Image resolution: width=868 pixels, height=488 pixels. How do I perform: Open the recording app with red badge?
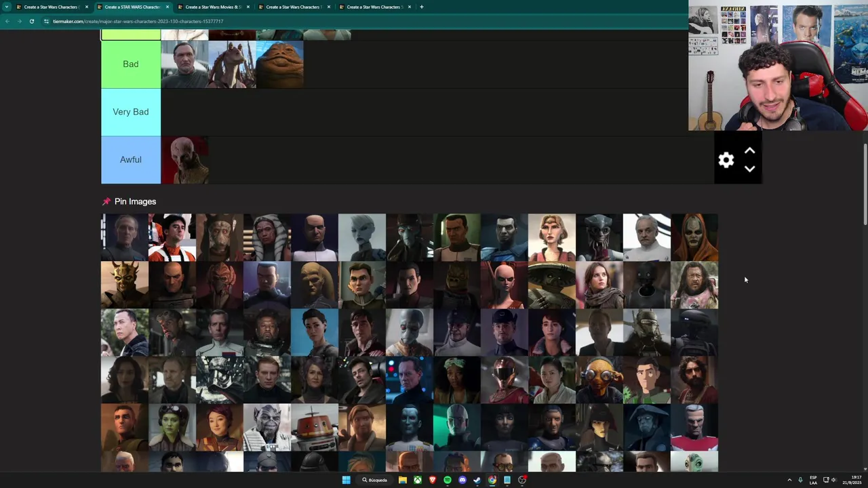coord(522,480)
